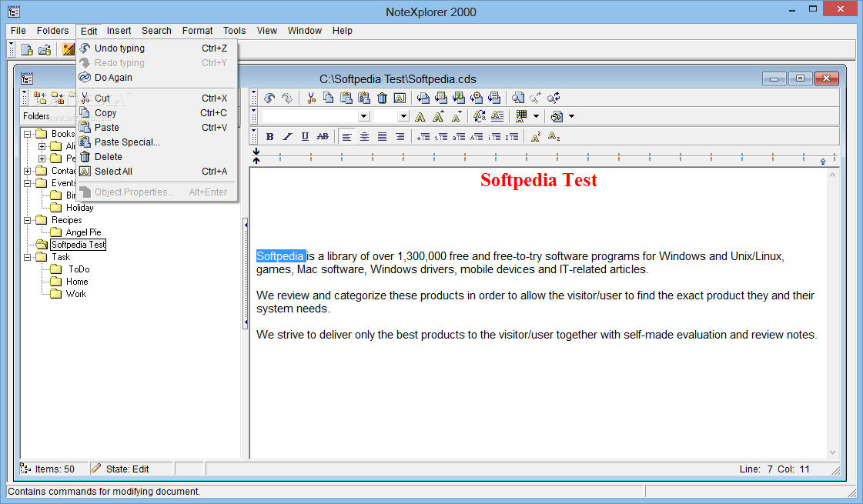Viewport: 863px width, 504px height.
Task: Click the uppercase Roman numeral list icon
Action: (512, 136)
